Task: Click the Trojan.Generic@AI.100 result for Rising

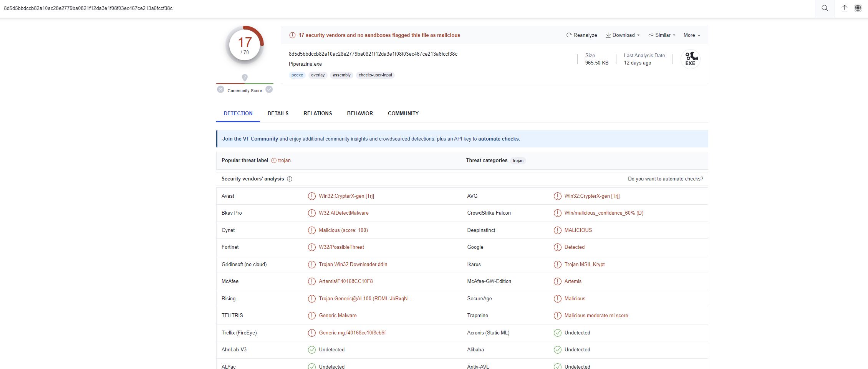Action: 365,299
